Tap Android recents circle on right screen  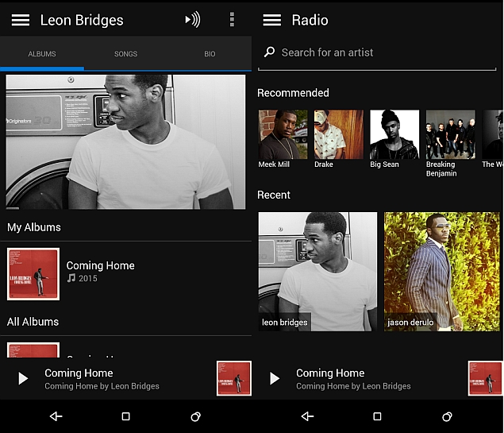pyautogui.click(x=447, y=416)
